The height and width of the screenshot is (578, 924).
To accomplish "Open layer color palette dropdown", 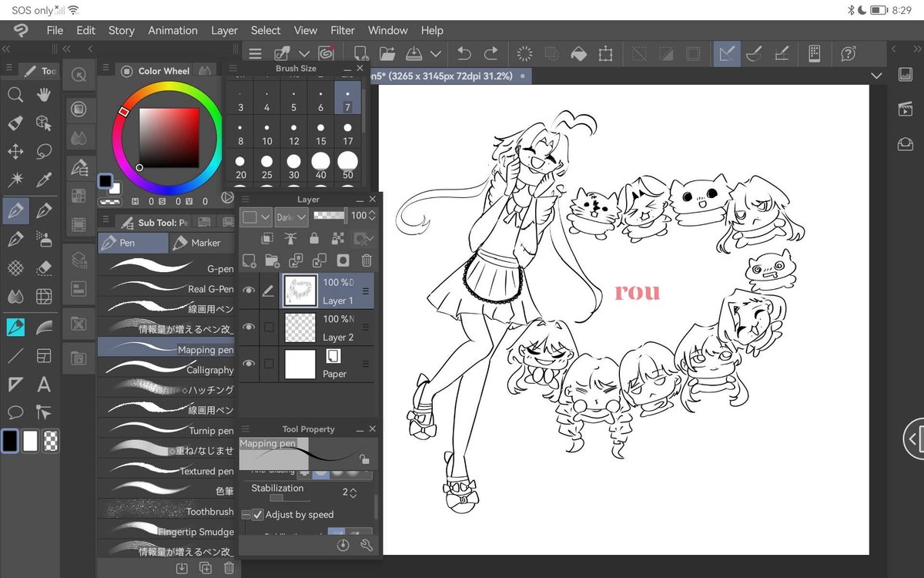I will pyautogui.click(x=256, y=217).
